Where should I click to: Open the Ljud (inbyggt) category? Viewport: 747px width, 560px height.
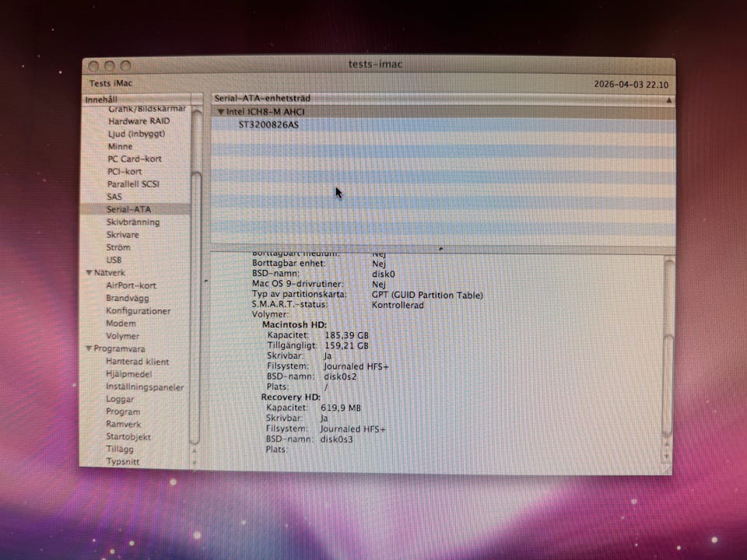tap(136, 134)
